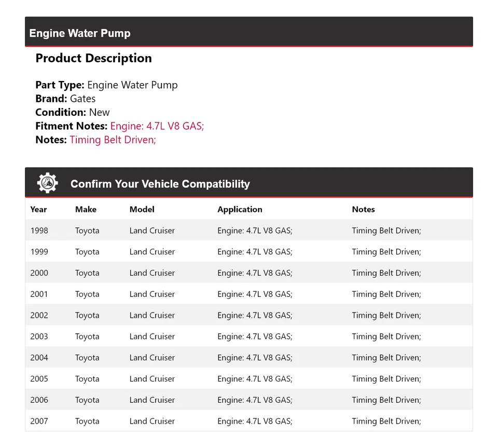This screenshot has height=448, width=498.
Task: Click the Model column header
Action: 142,209
